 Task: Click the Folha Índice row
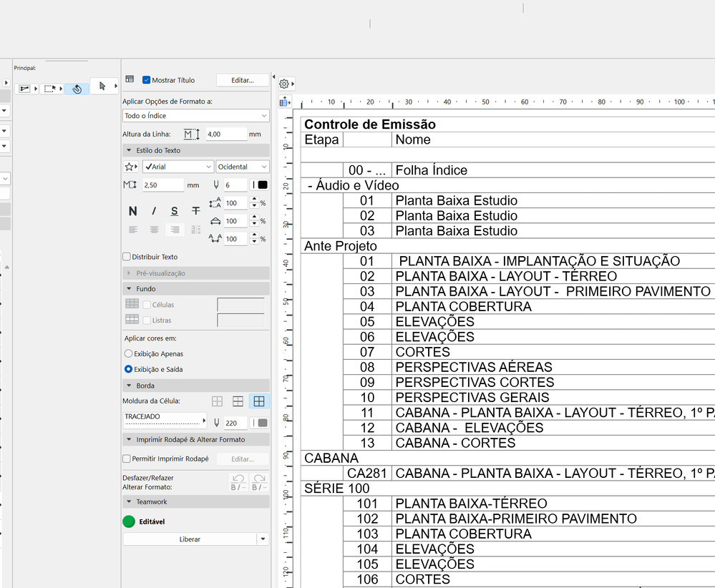[507, 170]
